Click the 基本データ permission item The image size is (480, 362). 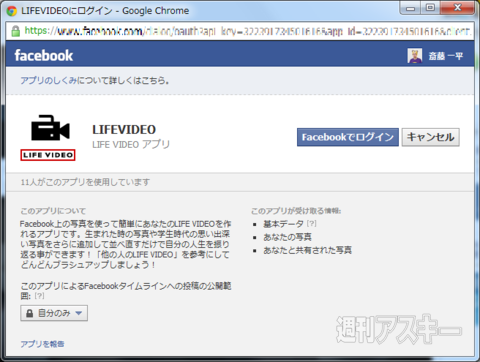(283, 224)
